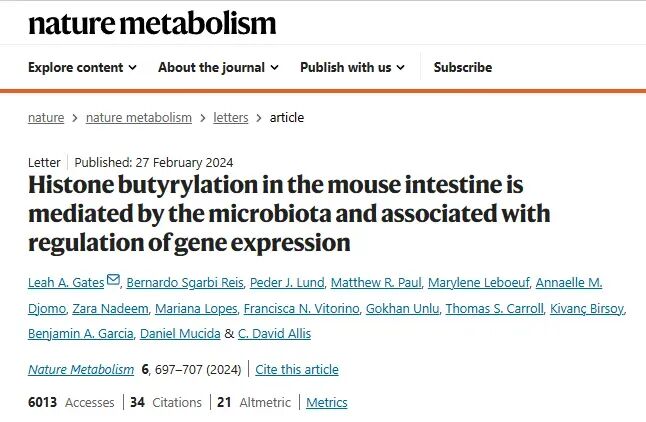The height and width of the screenshot is (422, 646).
Task: Click author Benjamin A. Garcia
Action: coord(81,333)
